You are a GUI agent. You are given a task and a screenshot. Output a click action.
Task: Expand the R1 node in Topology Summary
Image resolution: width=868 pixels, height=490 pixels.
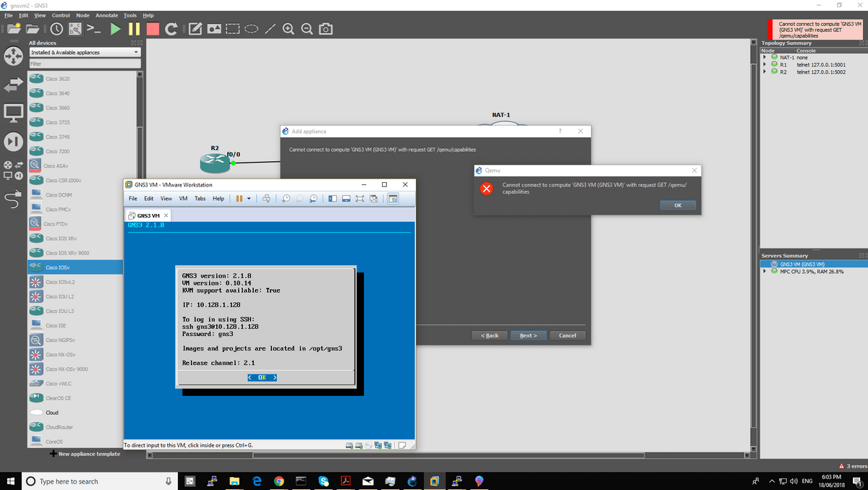[x=764, y=64]
